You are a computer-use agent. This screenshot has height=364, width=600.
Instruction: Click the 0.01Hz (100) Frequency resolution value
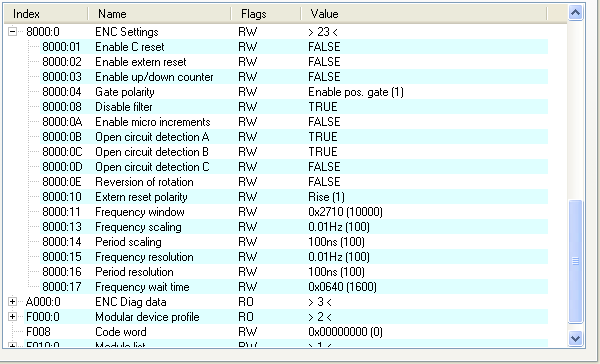tap(339, 257)
